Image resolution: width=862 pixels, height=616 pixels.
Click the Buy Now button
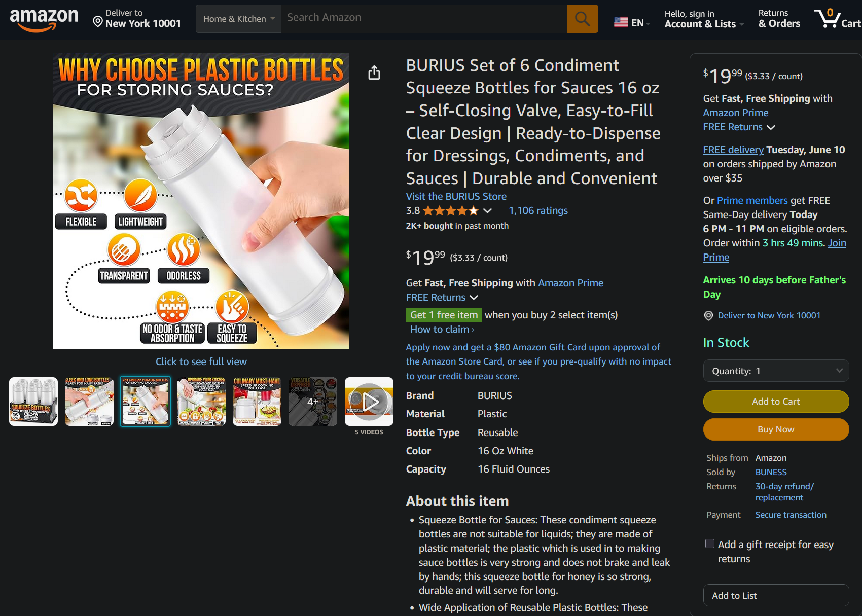point(776,429)
